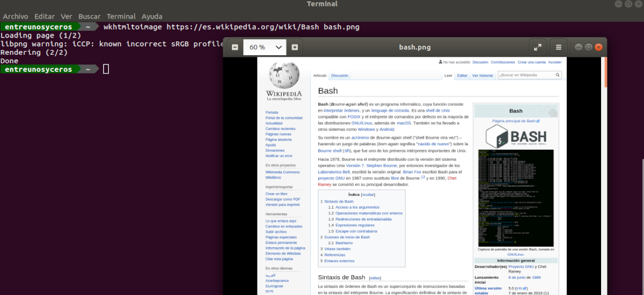Image resolution: width=644 pixels, height=295 pixels.
Task: Click Lo que enlaza aquí link
Action: click(281, 220)
